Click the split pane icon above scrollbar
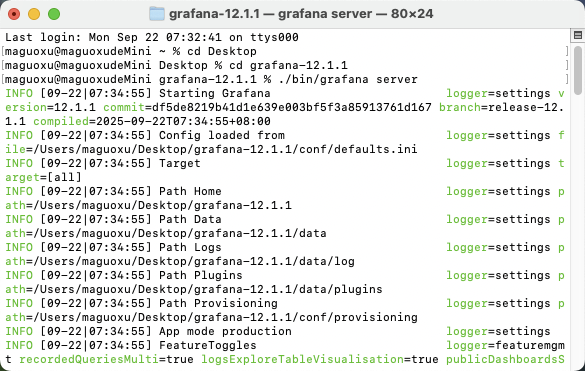 tap(578, 35)
